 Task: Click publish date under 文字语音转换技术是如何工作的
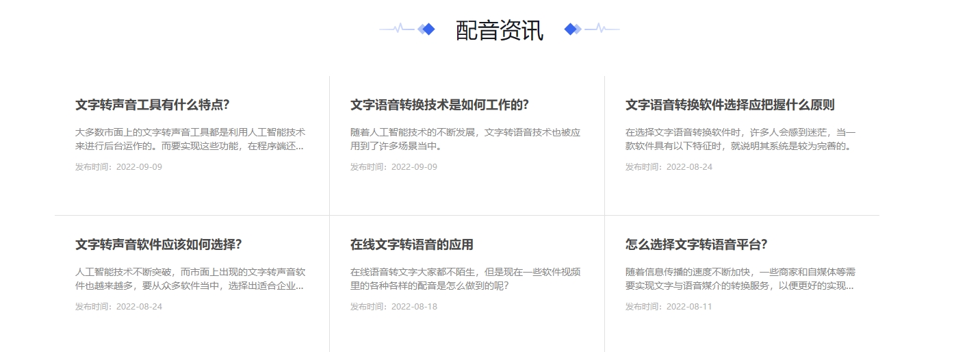click(x=394, y=167)
